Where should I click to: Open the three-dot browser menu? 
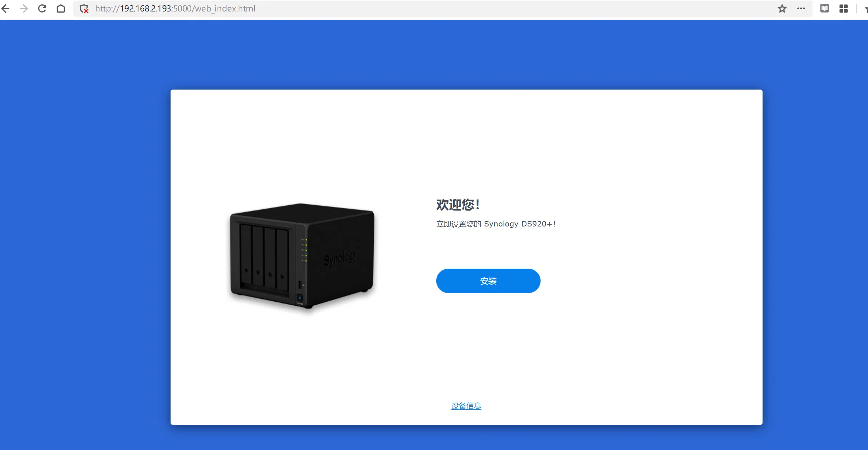801,9
